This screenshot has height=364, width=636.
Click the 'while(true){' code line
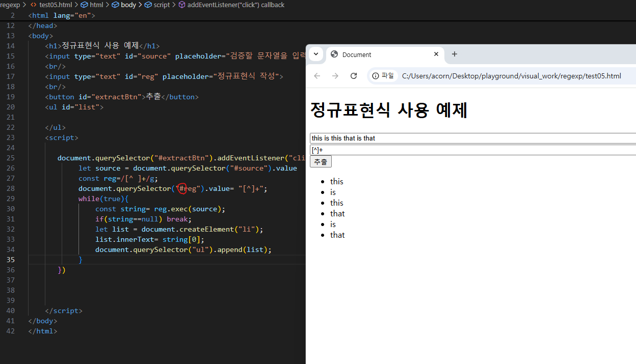click(103, 199)
